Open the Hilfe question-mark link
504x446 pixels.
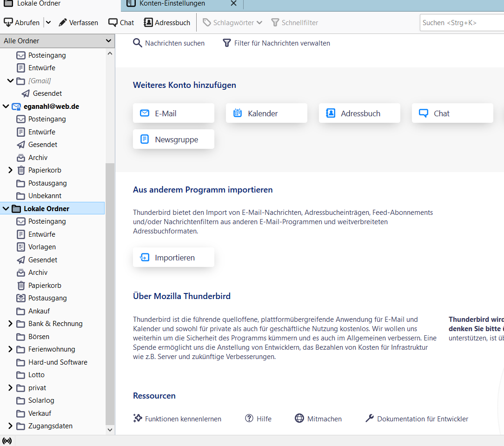258,419
